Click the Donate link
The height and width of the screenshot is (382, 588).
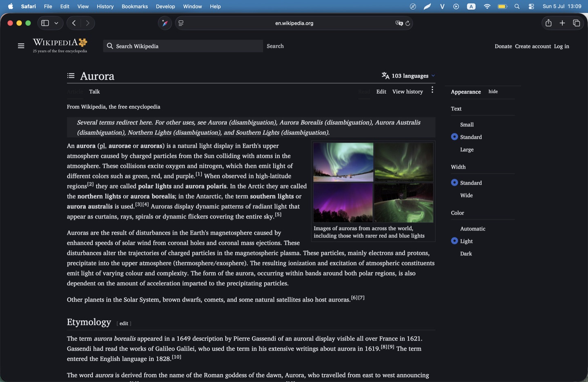(503, 46)
